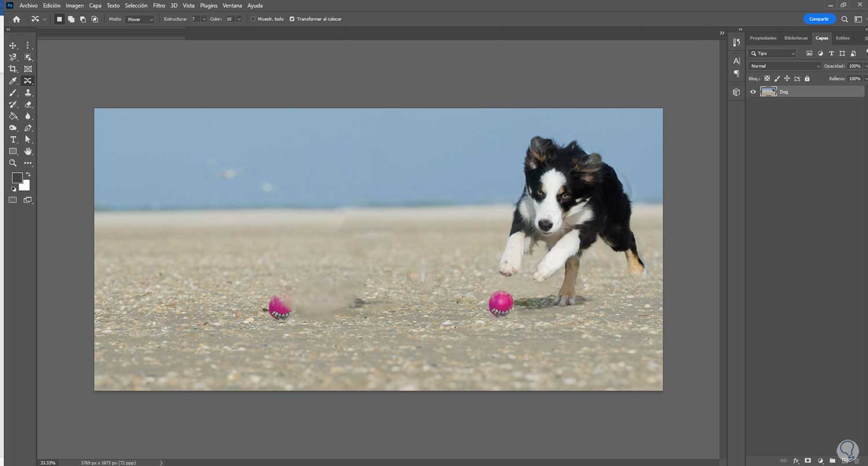Open the Modo dropdown set to Mover

coord(140,19)
